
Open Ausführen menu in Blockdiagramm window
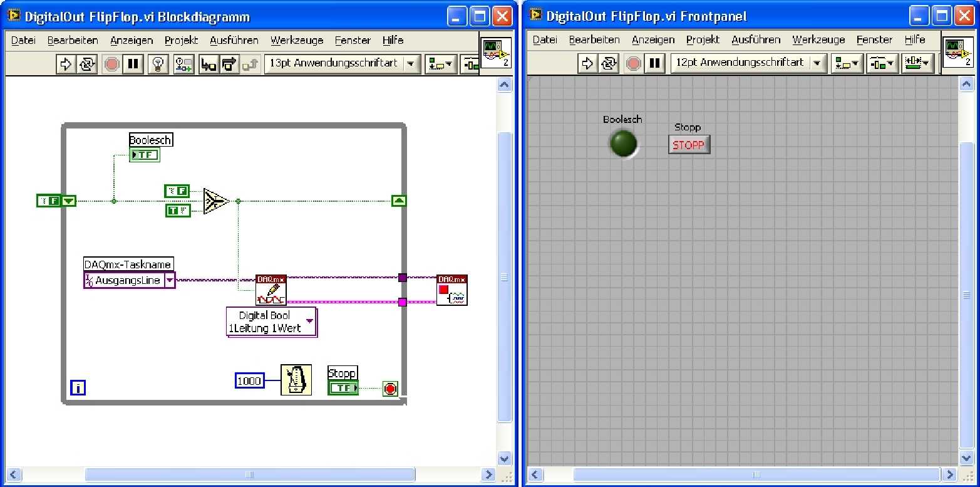pyautogui.click(x=234, y=40)
